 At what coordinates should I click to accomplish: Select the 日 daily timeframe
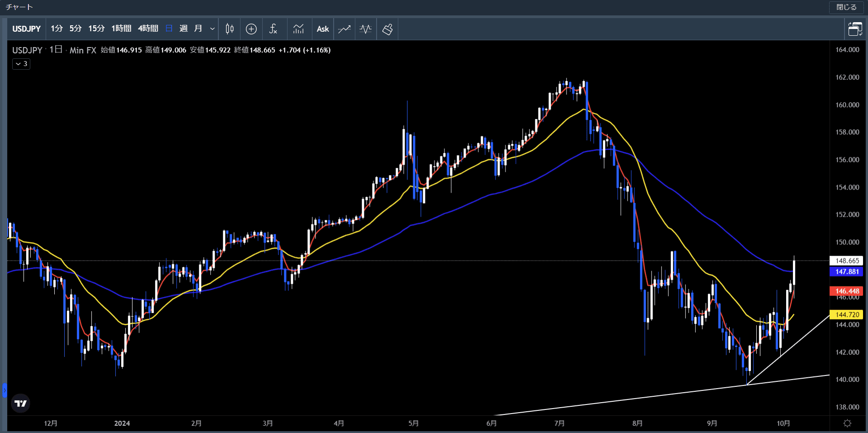pos(169,29)
